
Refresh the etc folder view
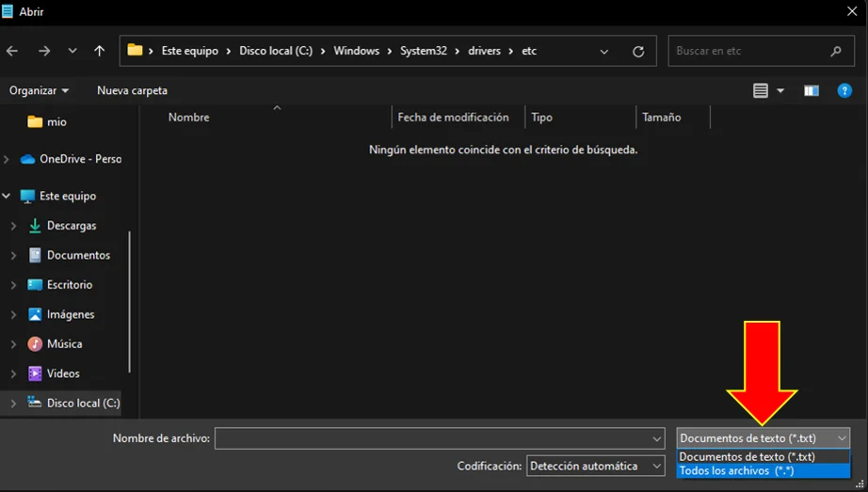(x=638, y=52)
